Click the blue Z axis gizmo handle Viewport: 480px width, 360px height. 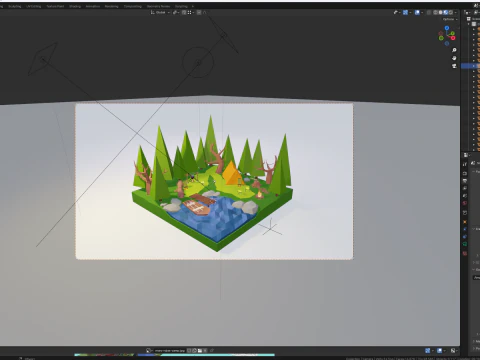click(447, 28)
